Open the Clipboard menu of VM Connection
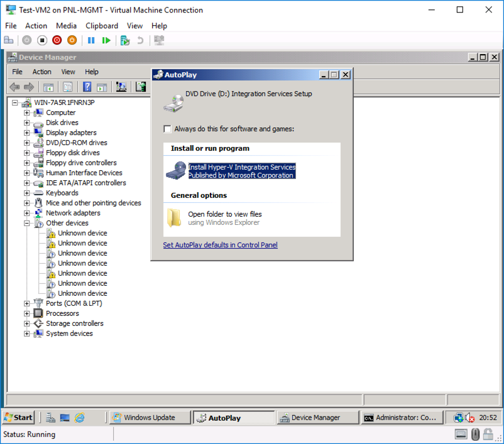 click(x=102, y=26)
